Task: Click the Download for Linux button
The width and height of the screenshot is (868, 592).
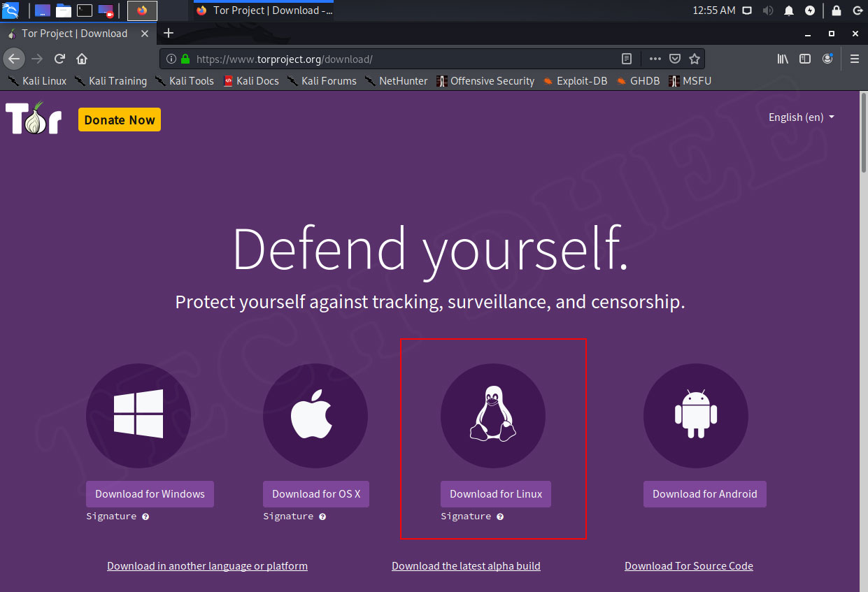Action: [495, 494]
